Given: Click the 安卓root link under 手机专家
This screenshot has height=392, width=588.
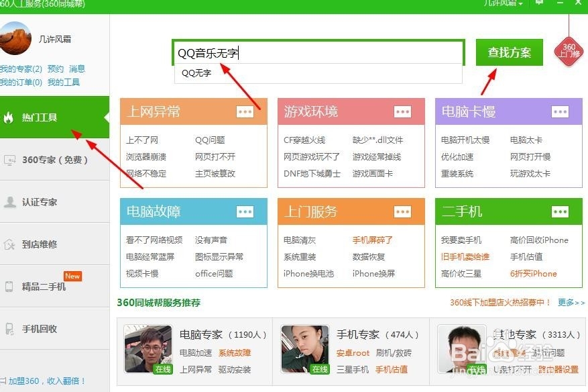Looking at the screenshot, I should (x=353, y=353).
